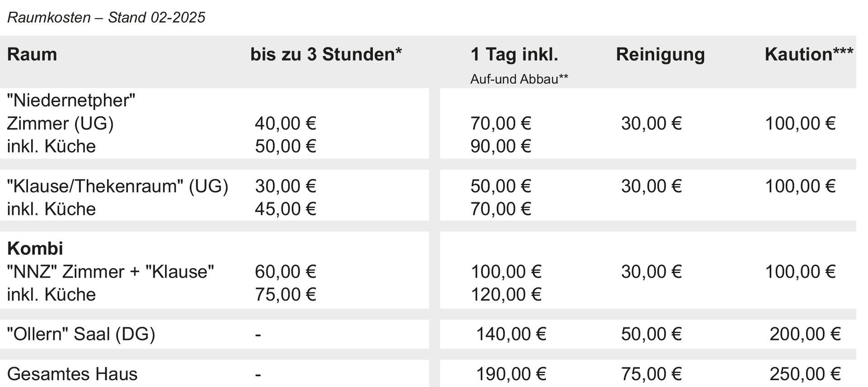
Task: Click the 120,00 € price
Action: coord(506,295)
